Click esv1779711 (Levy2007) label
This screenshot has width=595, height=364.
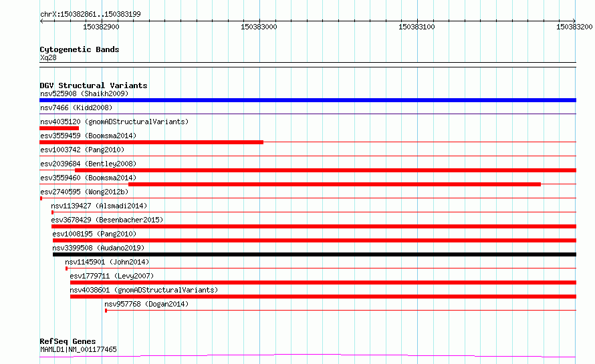(112, 276)
